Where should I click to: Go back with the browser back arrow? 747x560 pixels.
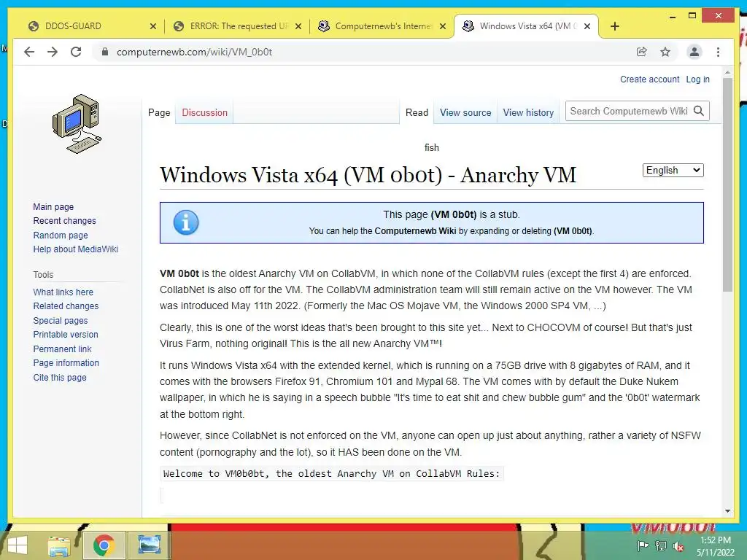(x=29, y=52)
